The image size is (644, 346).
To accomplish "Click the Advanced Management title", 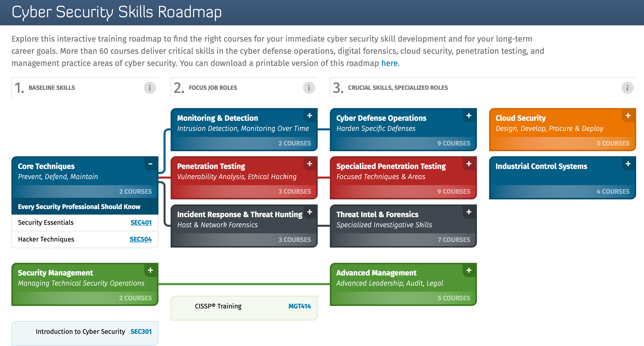I will pyautogui.click(x=376, y=273).
